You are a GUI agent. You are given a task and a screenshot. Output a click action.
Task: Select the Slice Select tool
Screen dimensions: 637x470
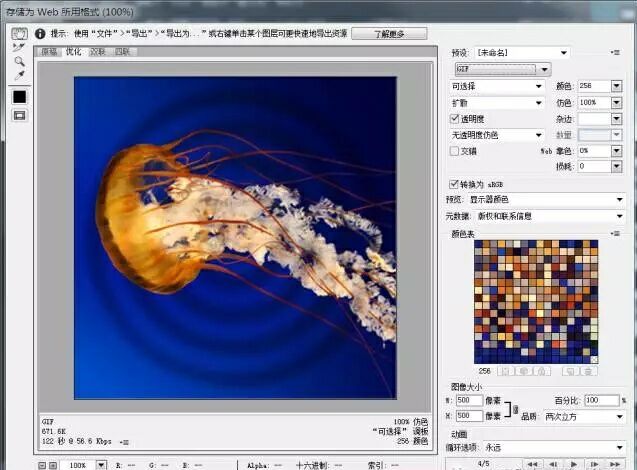[18, 47]
